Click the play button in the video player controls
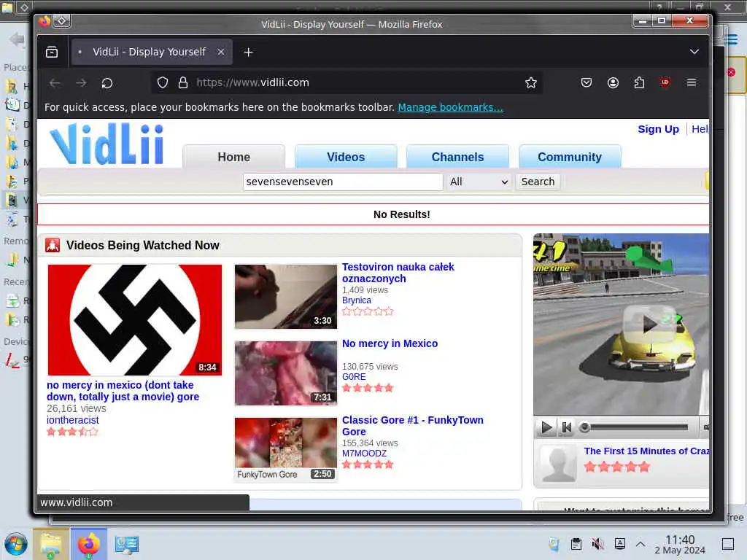 pyautogui.click(x=546, y=427)
